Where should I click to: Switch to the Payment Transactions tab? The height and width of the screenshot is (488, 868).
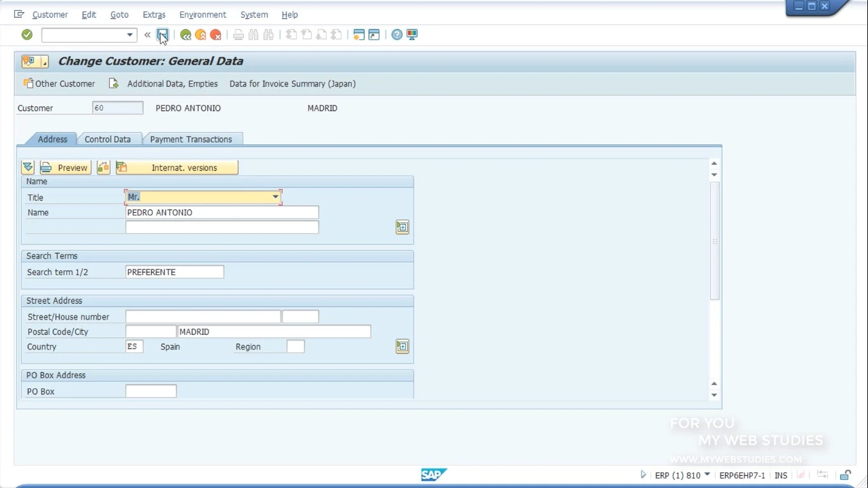point(191,139)
